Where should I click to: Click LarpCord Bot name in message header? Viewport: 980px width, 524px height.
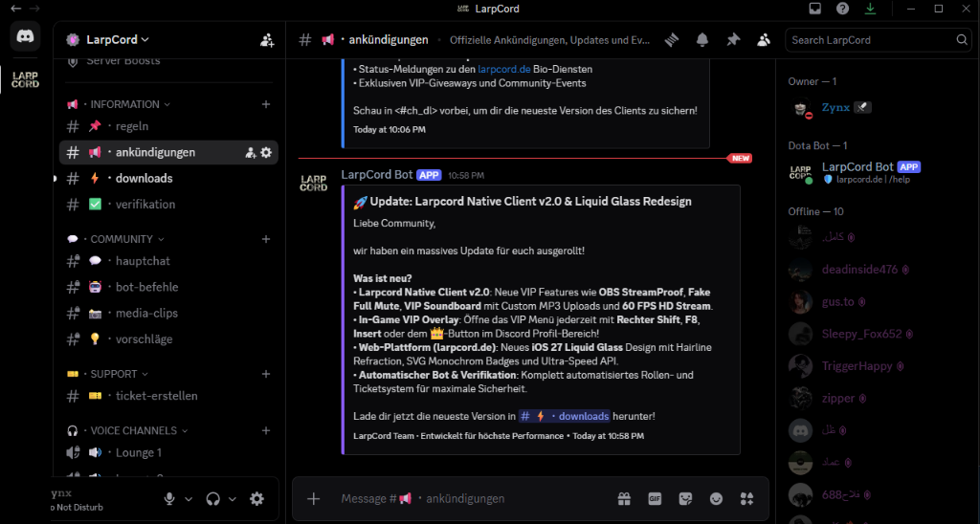click(x=377, y=175)
